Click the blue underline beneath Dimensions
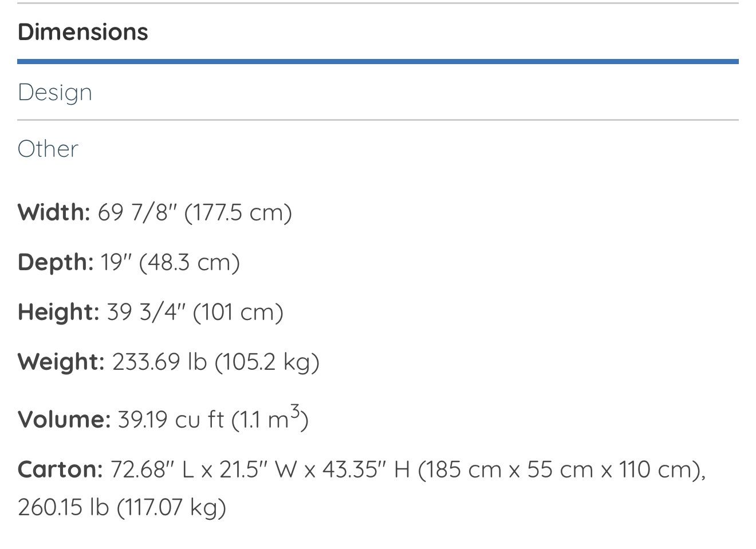This screenshot has height=549, width=756. (378, 61)
